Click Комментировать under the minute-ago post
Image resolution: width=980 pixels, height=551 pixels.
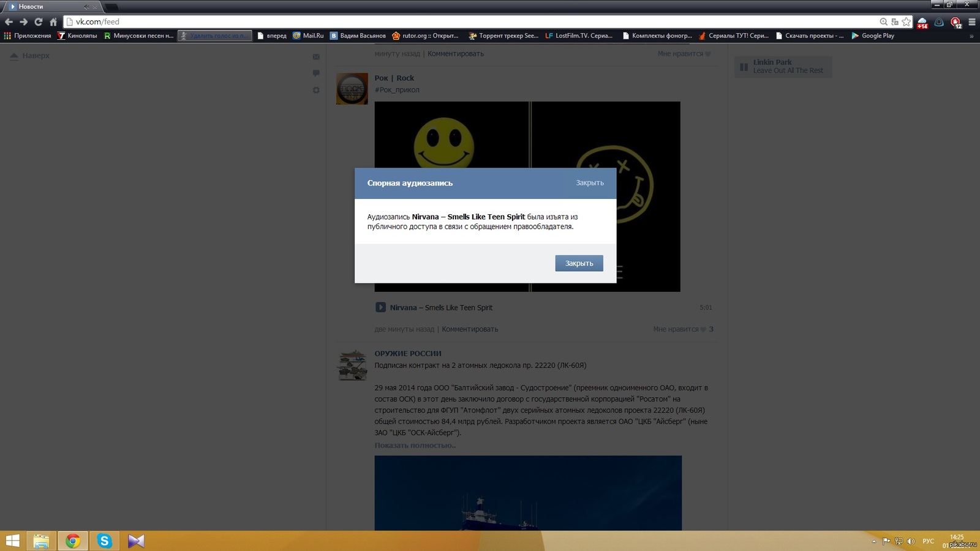tap(456, 54)
